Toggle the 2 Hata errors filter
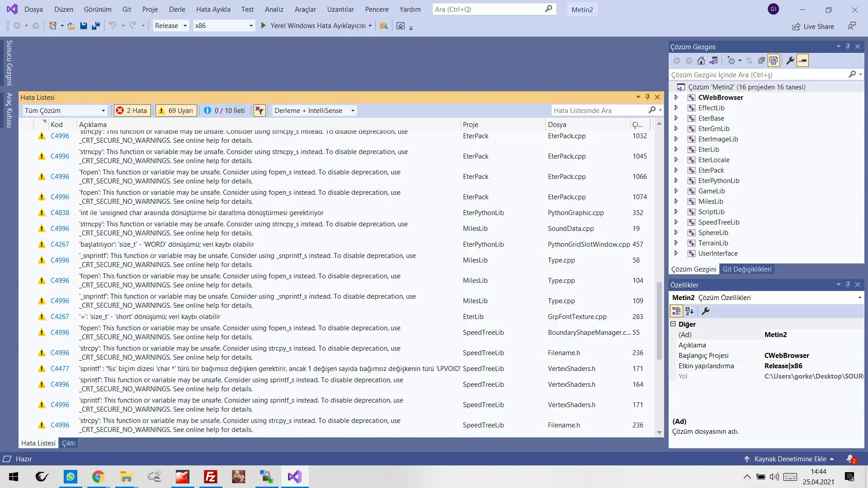Viewport: 868px width, 488px height. [x=132, y=110]
